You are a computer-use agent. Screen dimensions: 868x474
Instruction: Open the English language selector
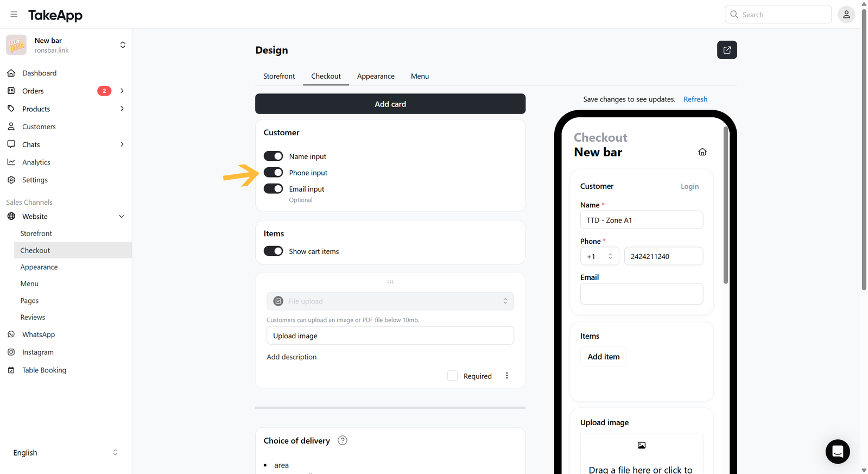65,453
